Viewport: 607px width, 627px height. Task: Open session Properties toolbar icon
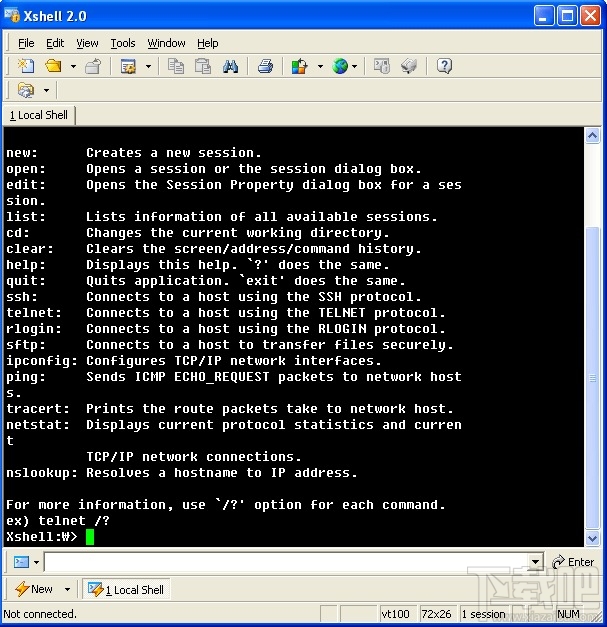click(128, 66)
